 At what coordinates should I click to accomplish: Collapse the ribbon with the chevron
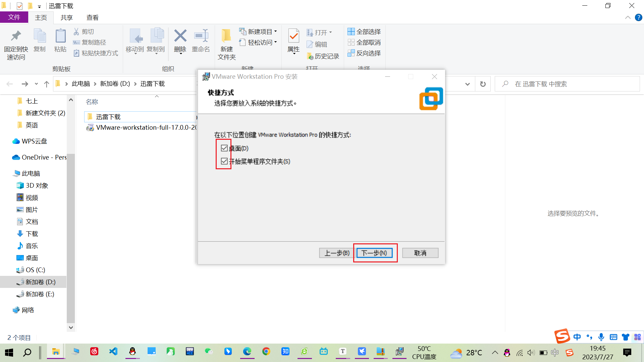pos(628,17)
